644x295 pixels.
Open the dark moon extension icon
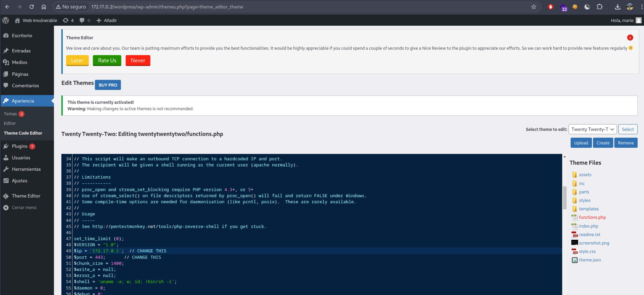click(x=587, y=7)
